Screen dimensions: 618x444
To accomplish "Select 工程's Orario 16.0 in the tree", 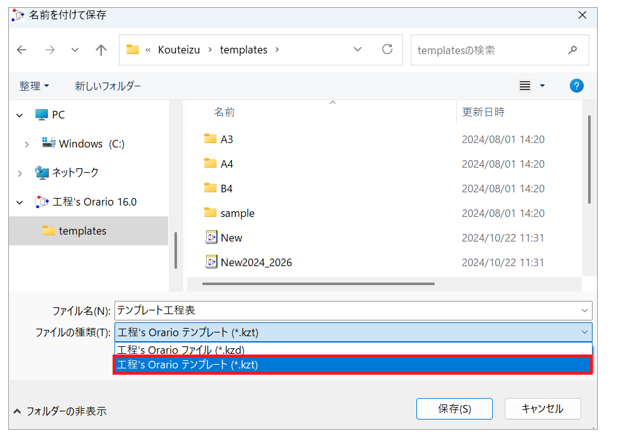I will (94, 202).
